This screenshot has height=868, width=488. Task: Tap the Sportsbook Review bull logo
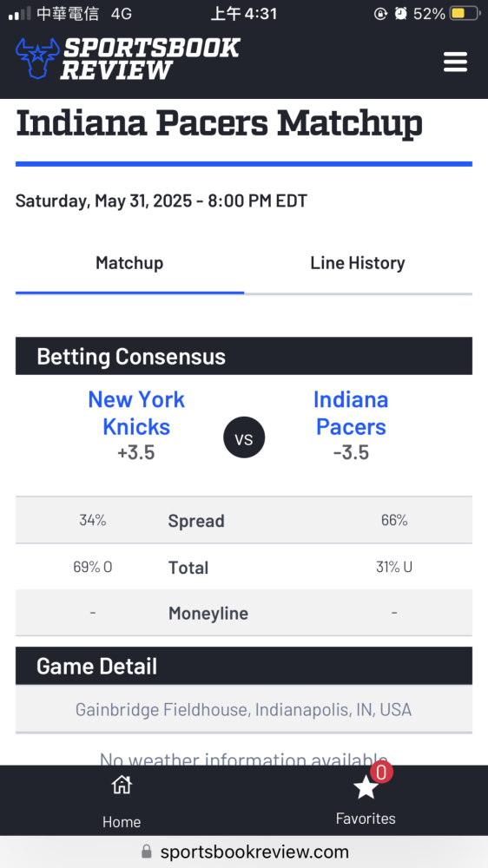point(37,58)
